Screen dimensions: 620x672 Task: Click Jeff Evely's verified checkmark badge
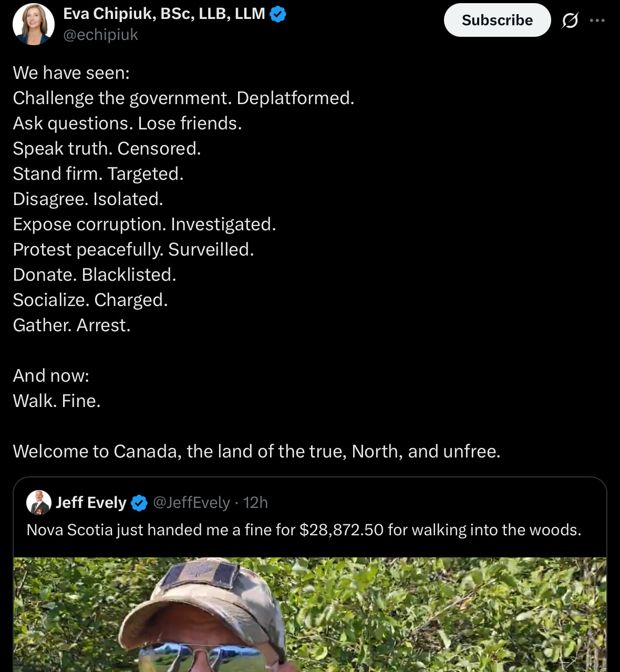pyautogui.click(x=139, y=503)
